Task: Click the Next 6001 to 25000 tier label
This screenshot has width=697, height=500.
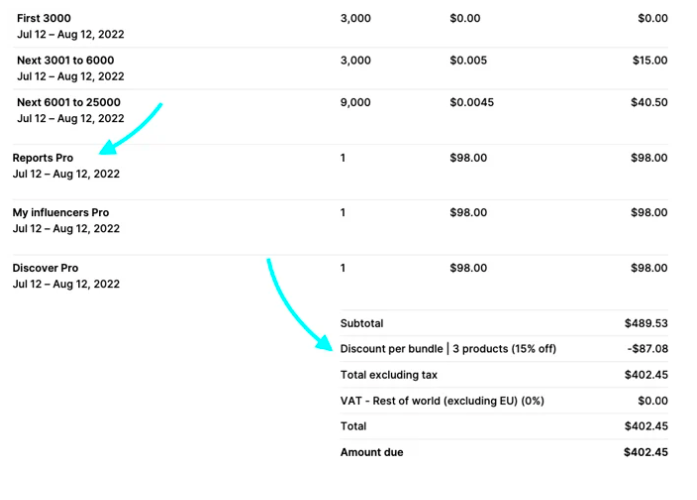Action: [x=68, y=102]
